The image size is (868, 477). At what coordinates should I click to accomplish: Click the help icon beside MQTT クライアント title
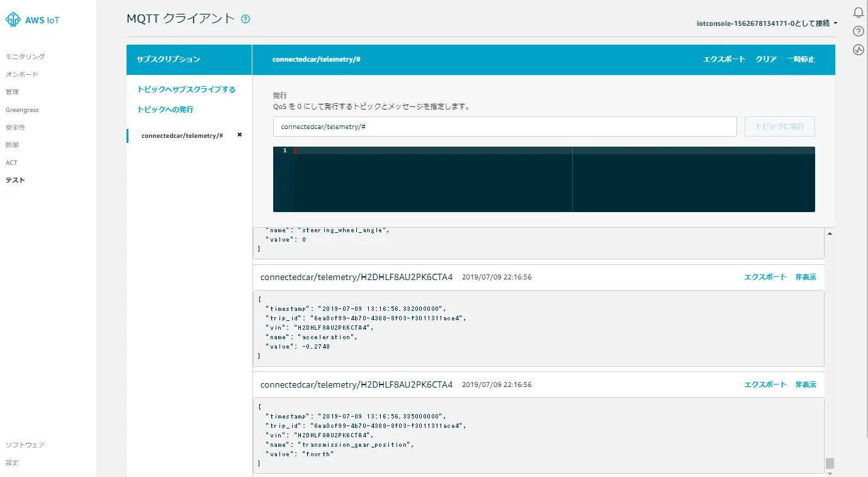245,19
